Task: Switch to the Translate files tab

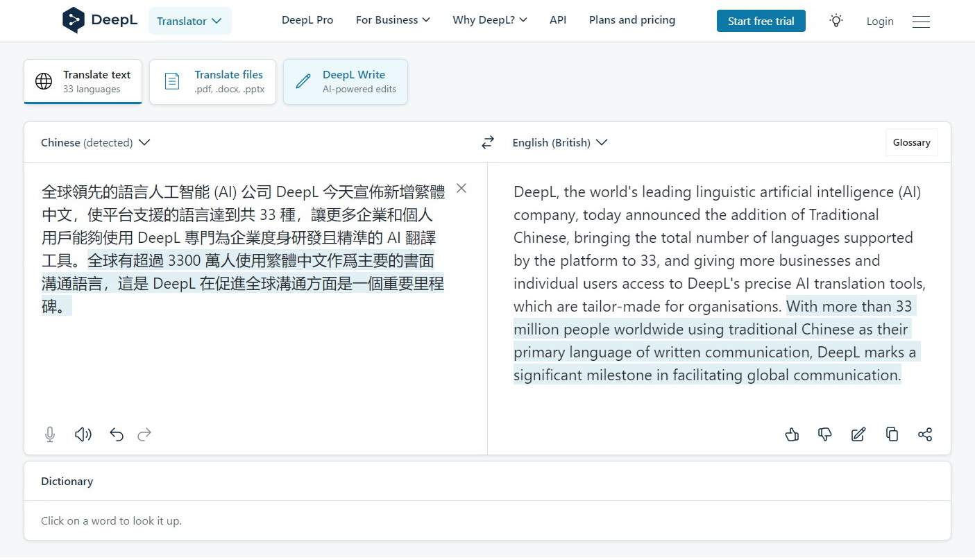Action: point(212,81)
